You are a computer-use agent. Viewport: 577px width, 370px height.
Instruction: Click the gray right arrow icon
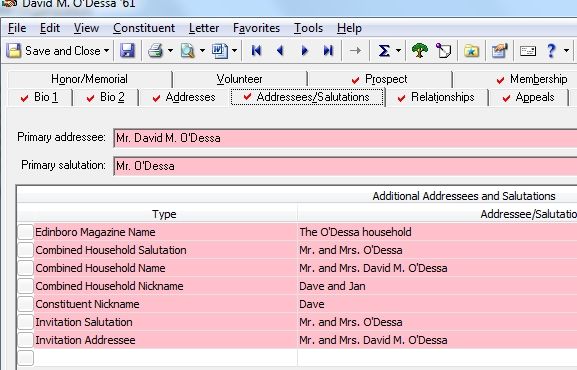tap(355, 50)
